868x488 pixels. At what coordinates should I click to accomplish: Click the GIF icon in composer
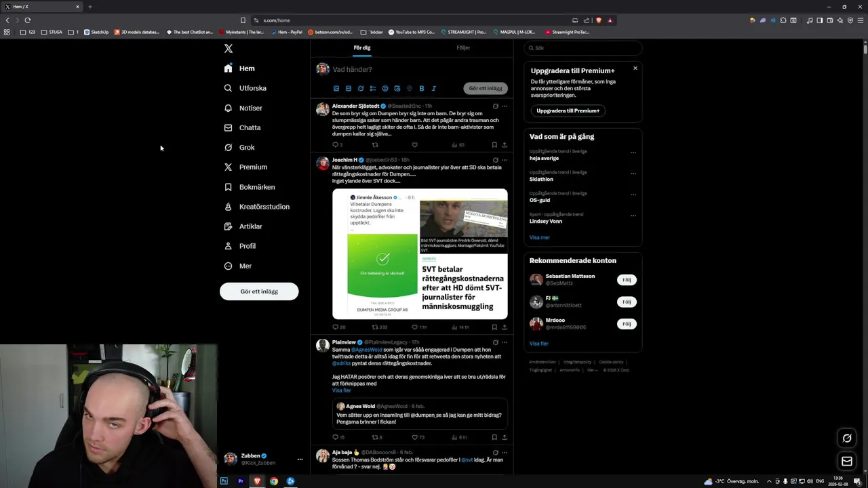(349, 88)
